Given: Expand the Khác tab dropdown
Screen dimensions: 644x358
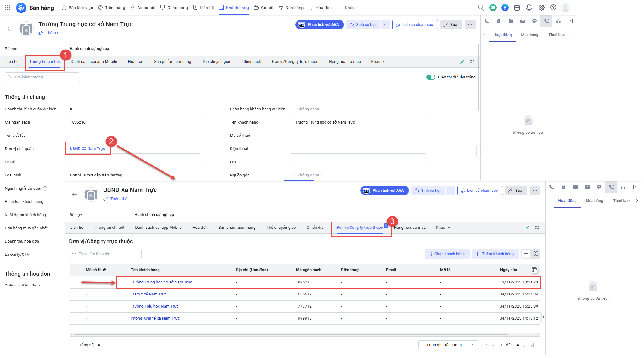Looking at the screenshot, I should 378,62.
